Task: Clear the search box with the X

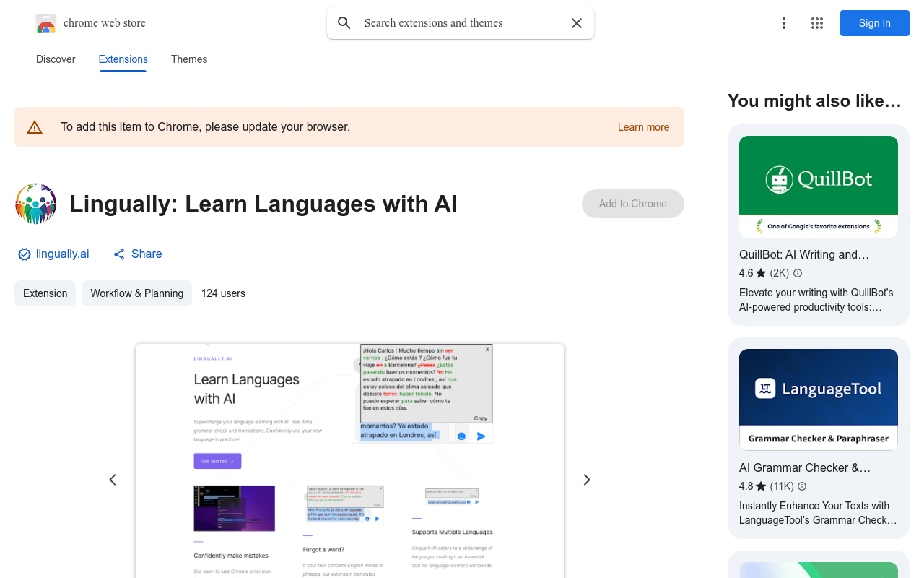Action: coord(577,23)
